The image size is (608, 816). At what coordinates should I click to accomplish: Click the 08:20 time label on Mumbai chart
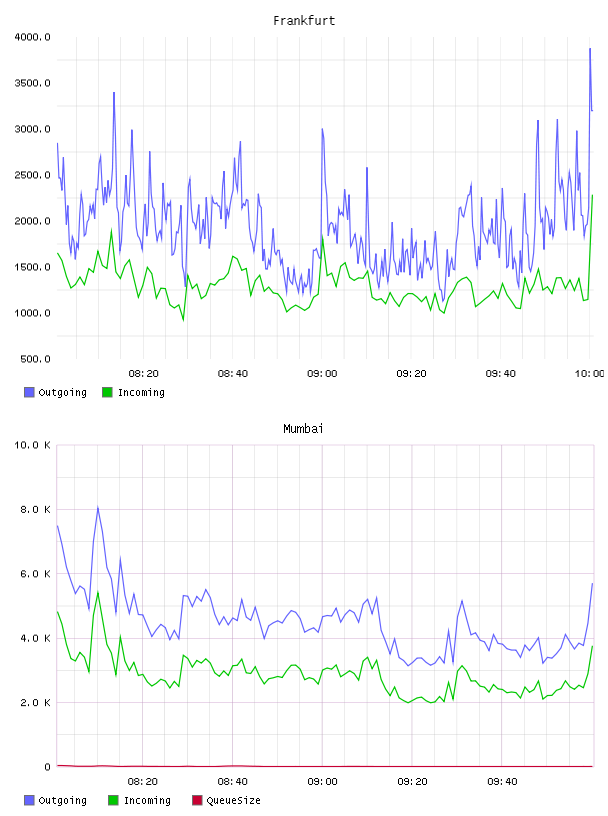143,782
